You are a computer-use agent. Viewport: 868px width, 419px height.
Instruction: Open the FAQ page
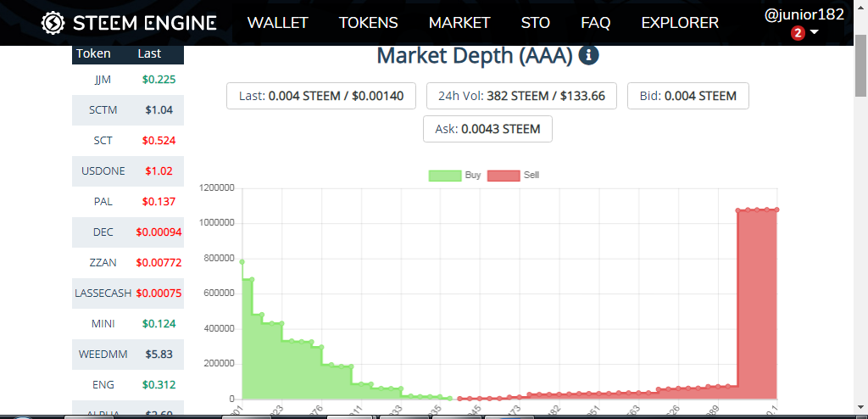pos(596,23)
